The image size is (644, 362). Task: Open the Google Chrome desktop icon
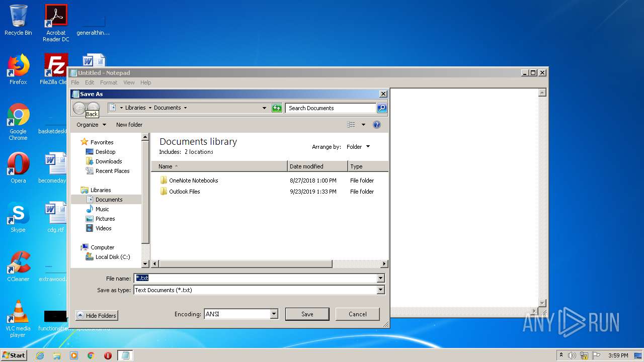click(x=18, y=122)
